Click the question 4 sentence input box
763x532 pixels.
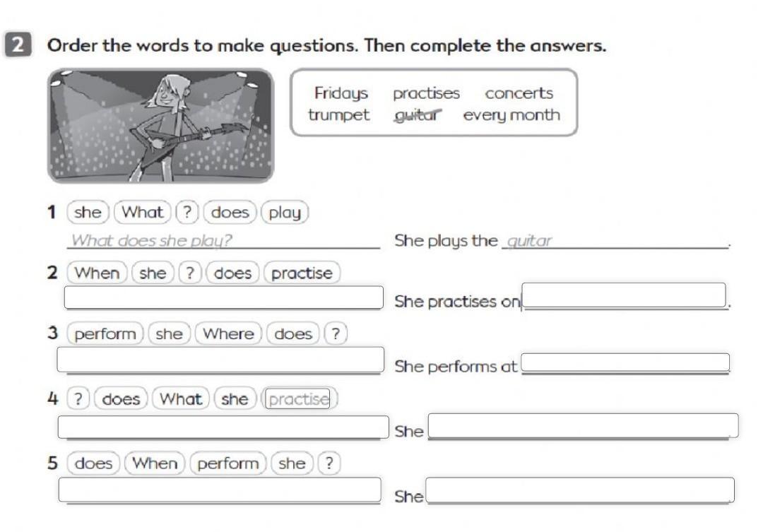click(x=223, y=427)
